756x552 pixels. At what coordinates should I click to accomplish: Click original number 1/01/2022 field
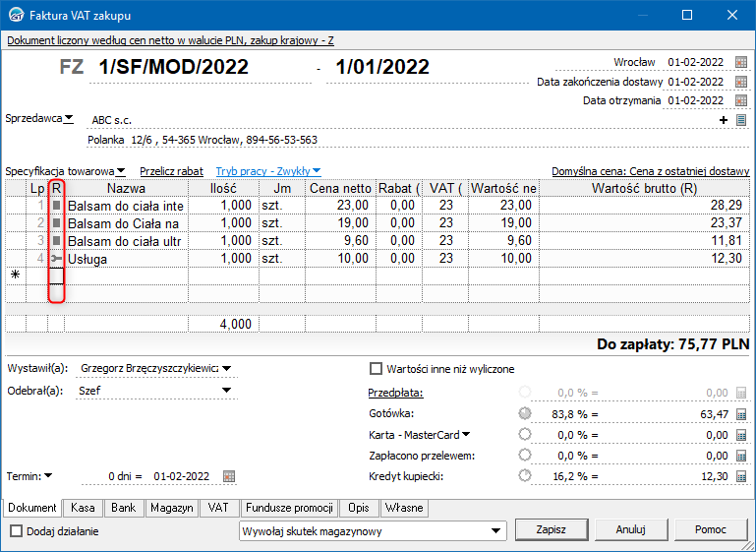[x=428, y=68]
